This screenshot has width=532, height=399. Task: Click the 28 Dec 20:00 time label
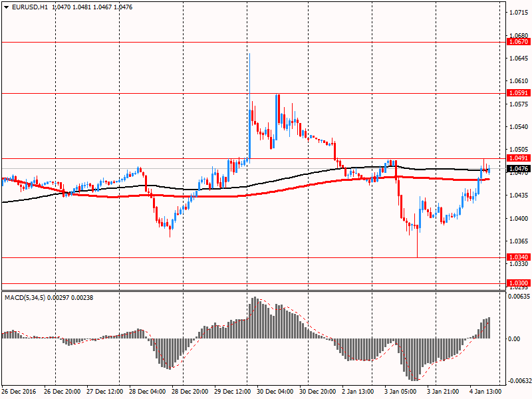click(190, 392)
